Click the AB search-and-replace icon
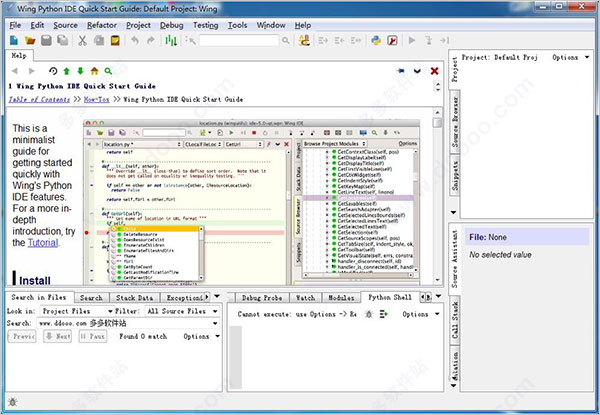 [x=304, y=40]
